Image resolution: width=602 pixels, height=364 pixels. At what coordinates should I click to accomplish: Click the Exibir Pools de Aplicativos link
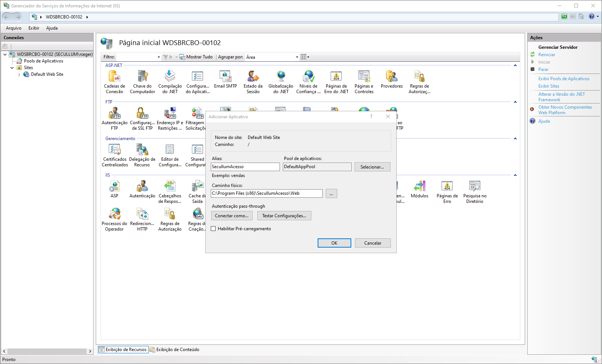(564, 79)
